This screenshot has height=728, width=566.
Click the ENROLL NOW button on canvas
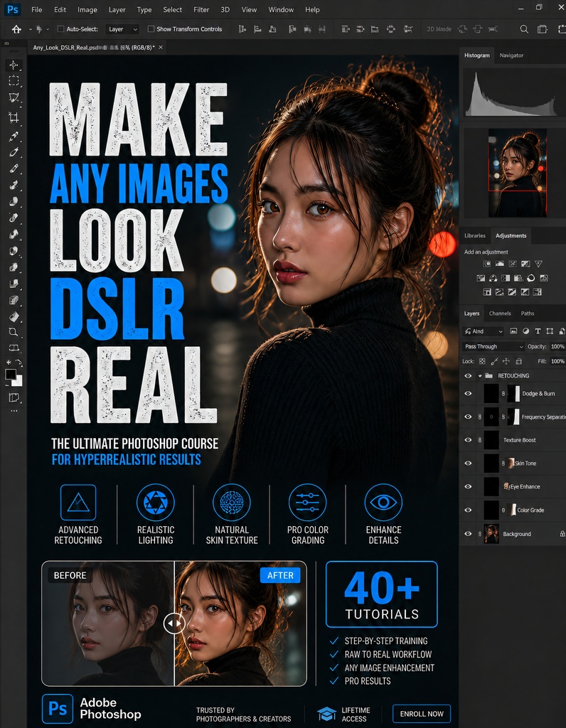[422, 714]
